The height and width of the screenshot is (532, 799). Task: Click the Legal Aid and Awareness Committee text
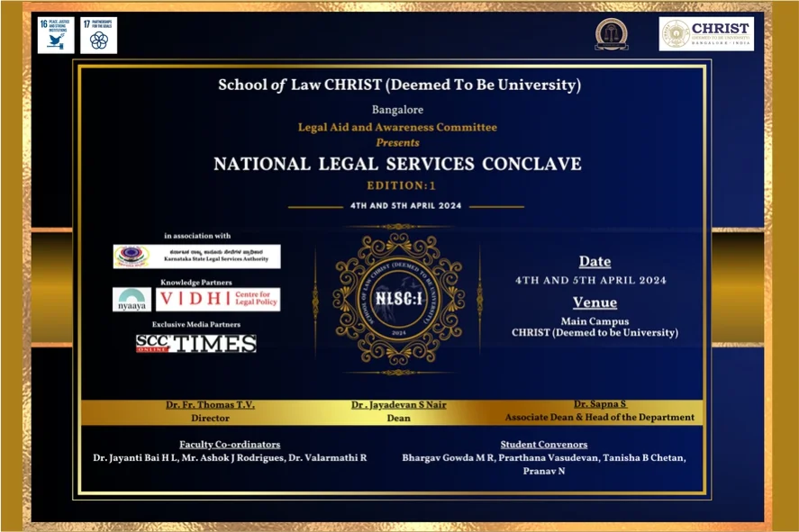point(397,127)
